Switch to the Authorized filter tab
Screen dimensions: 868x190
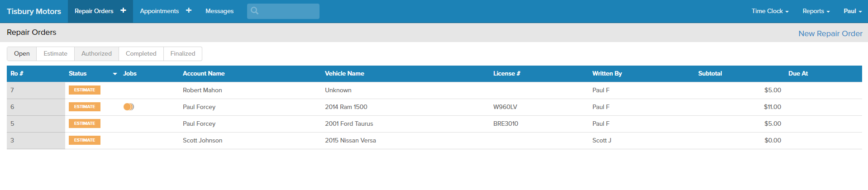point(96,53)
